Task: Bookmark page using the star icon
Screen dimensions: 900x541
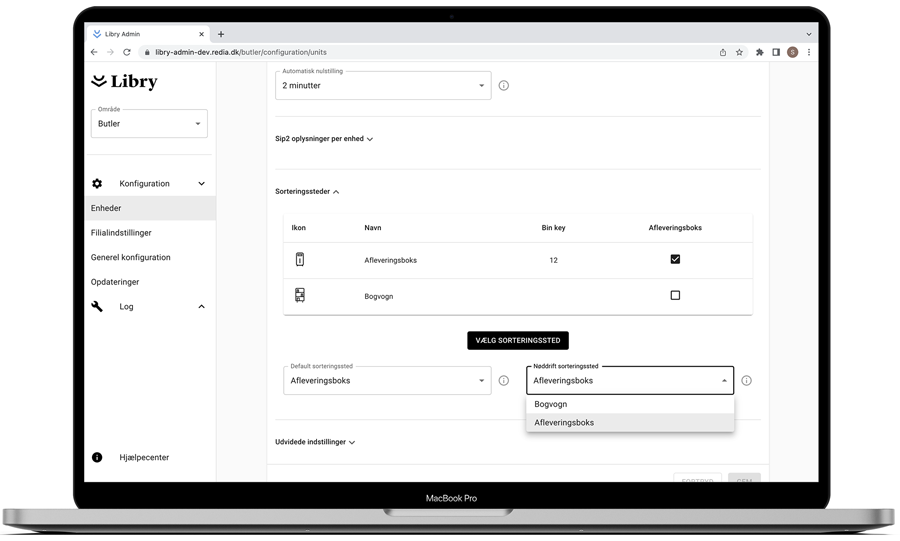Action: point(740,52)
